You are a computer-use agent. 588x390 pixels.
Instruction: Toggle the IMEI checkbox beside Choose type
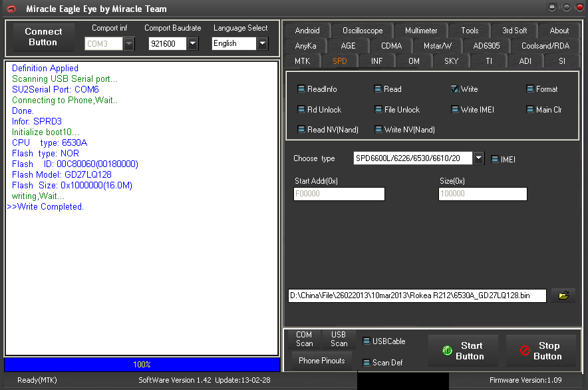click(x=495, y=159)
